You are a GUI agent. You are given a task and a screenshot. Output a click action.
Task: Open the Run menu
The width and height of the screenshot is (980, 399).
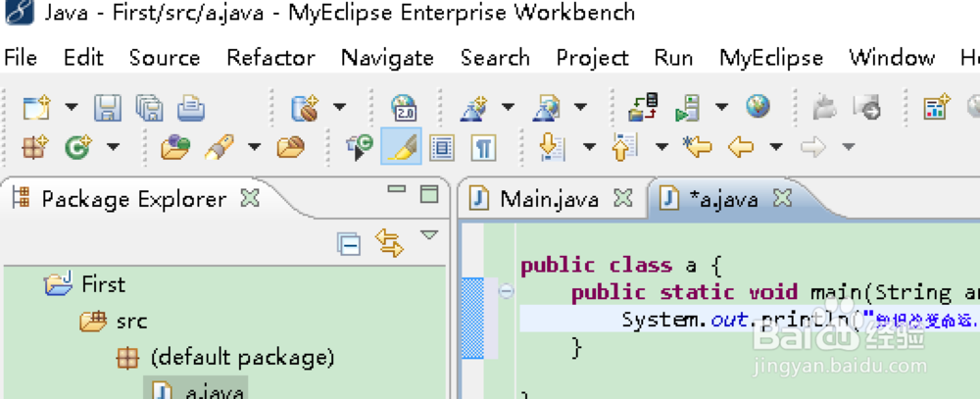pyautogui.click(x=673, y=58)
